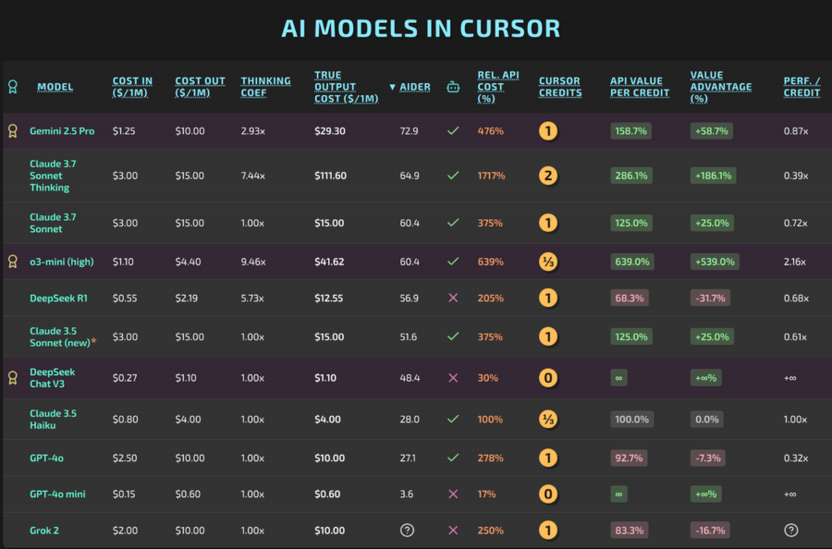Click the agent checkmark for GPT-4o
The height and width of the screenshot is (549, 832).
click(453, 457)
